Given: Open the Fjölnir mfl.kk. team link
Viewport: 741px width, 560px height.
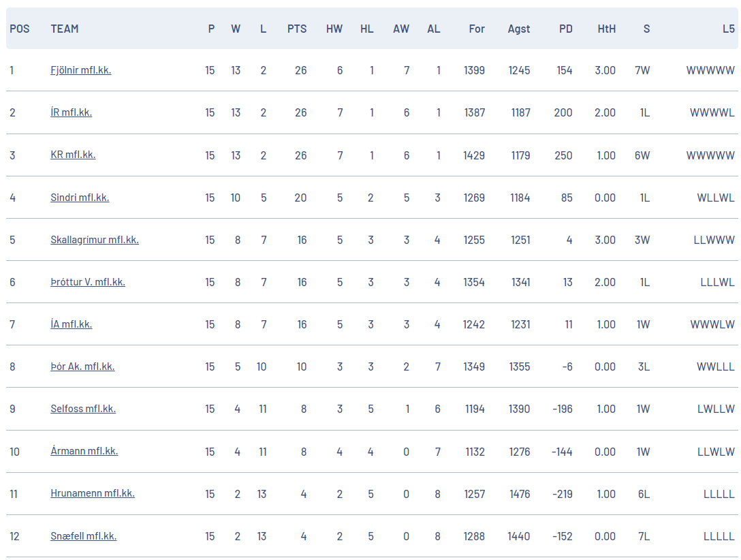Looking at the screenshot, I should click(81, 70).
